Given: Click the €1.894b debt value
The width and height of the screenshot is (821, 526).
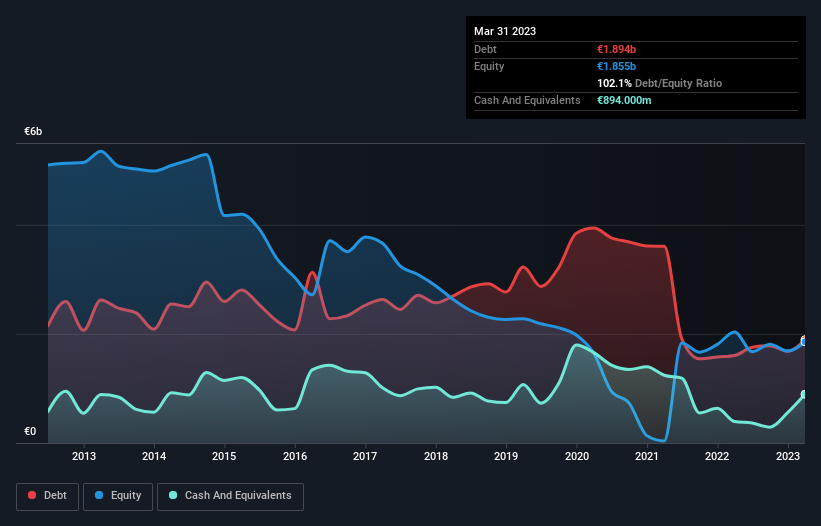Looking at the screenshot, I should pos(616,49).
